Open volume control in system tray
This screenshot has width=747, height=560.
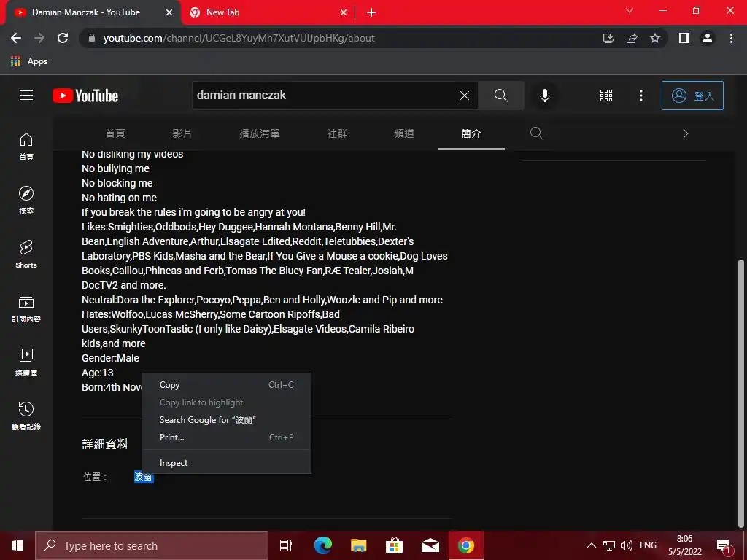point(627,545)
